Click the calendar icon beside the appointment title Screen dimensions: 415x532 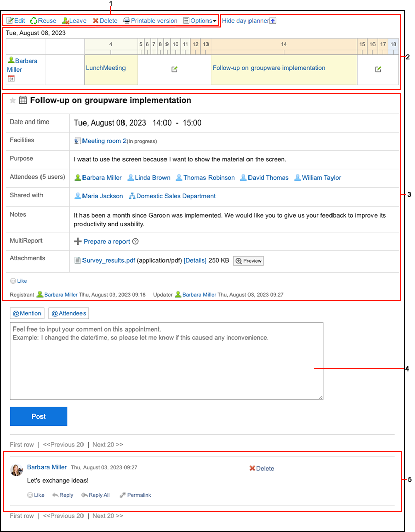pos(23,100)
